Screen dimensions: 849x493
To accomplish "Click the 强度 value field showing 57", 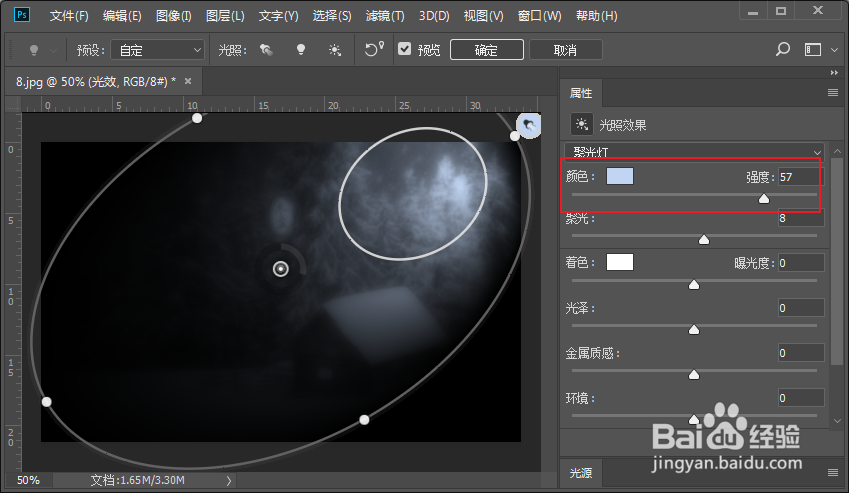I will pos(801,177).
